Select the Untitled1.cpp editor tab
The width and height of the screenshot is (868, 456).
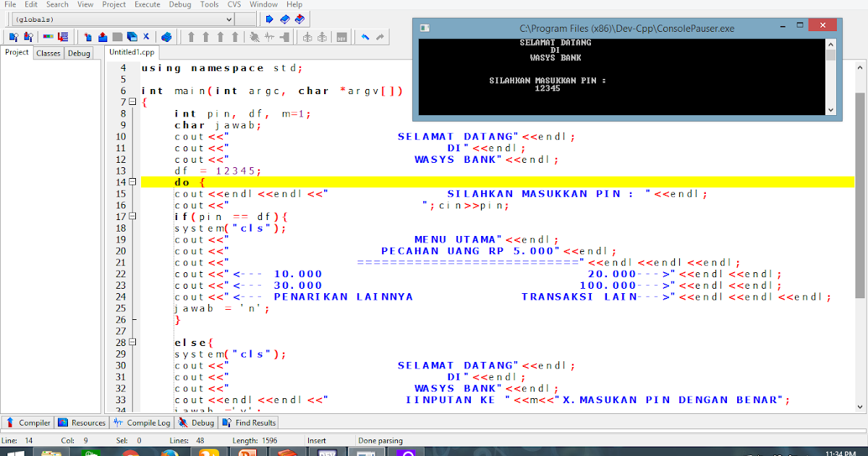(x=132, y=52)
